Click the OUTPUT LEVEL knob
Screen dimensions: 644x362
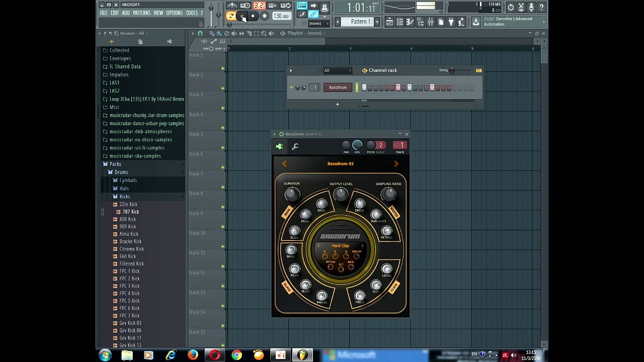341,194
